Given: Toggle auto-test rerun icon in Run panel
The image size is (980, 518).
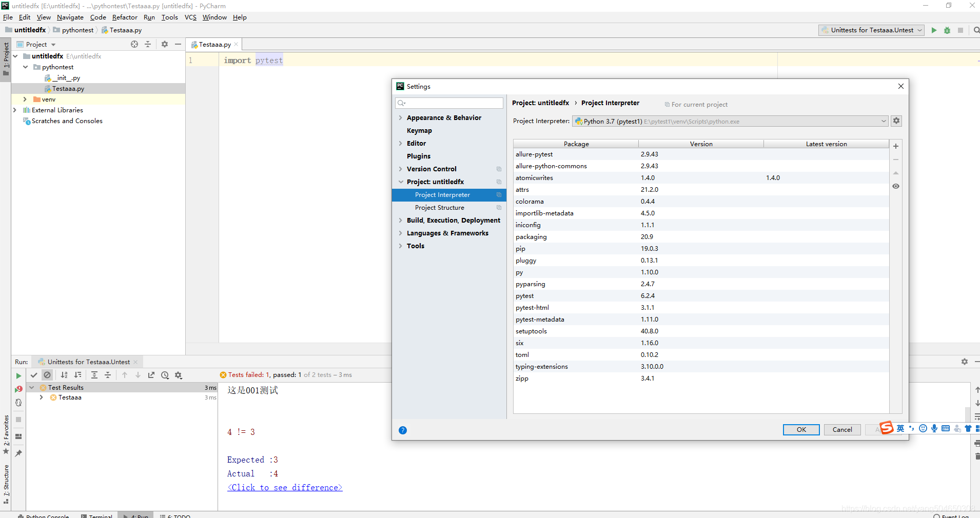Looking at the screenshot, I should [18, 403].
